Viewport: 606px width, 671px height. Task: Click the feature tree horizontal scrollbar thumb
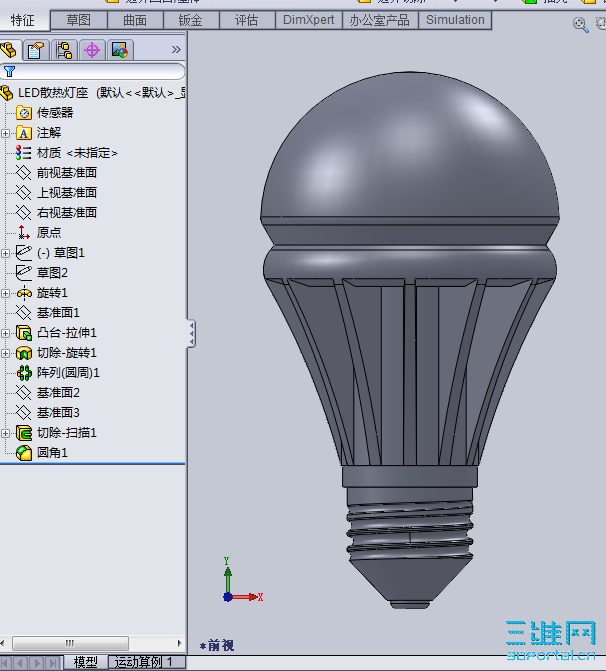pos(70,643)
